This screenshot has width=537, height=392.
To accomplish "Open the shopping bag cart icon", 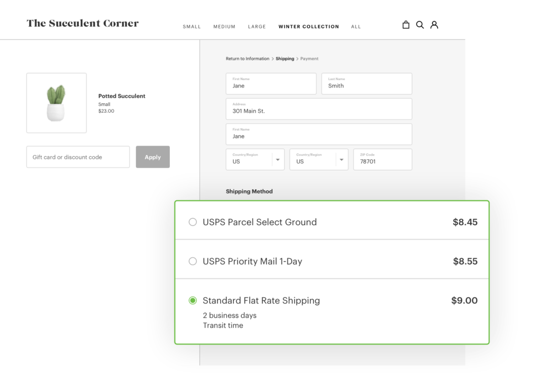I will 405,25.
